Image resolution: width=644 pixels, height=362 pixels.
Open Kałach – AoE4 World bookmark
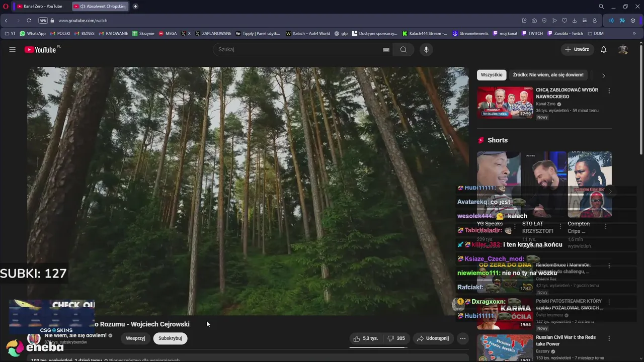pos(308,34)
